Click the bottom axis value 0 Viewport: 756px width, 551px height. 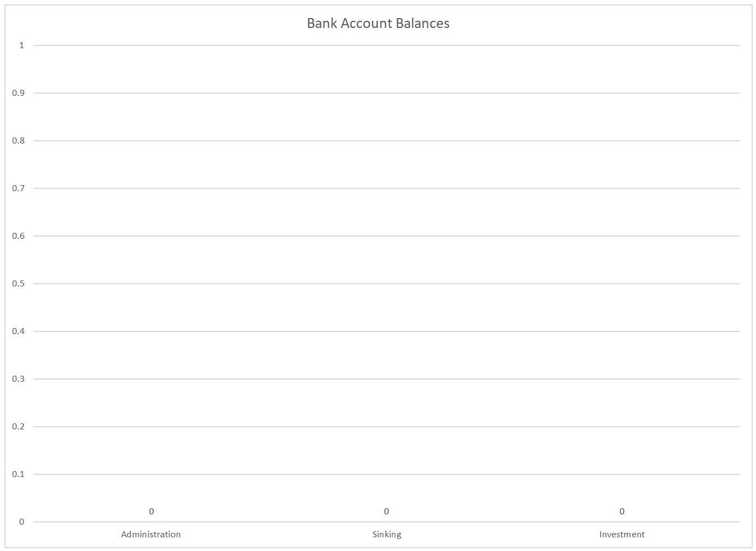(22, 522)
